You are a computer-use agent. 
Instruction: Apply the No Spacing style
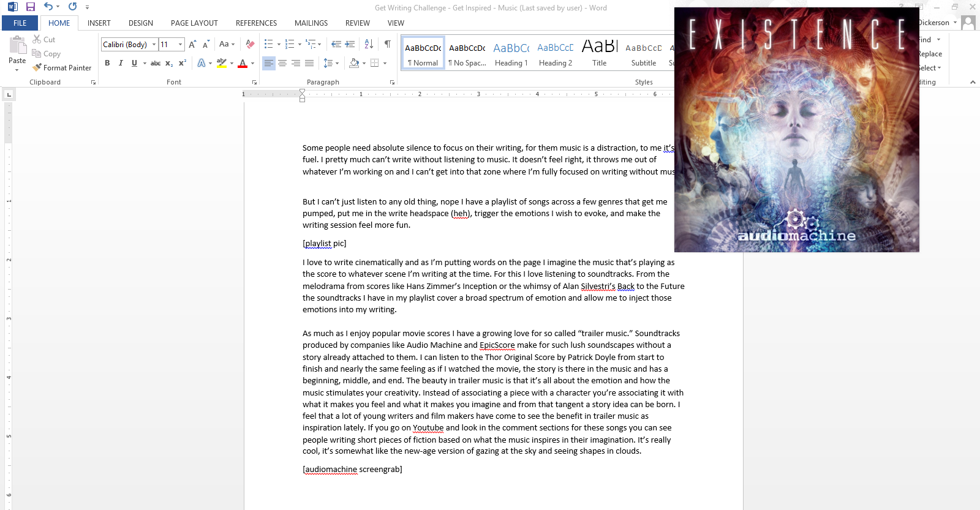point(467,53)
